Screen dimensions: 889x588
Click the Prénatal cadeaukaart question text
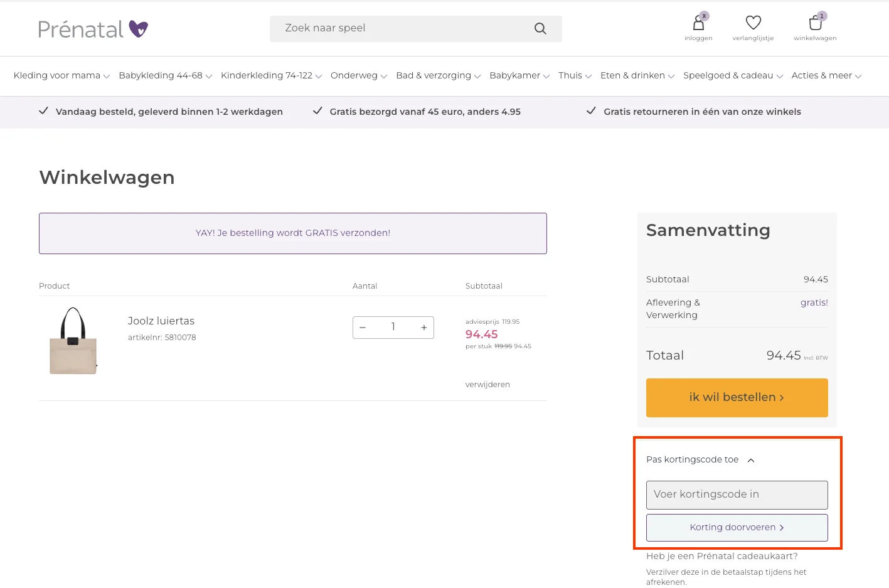coord(722,556)
